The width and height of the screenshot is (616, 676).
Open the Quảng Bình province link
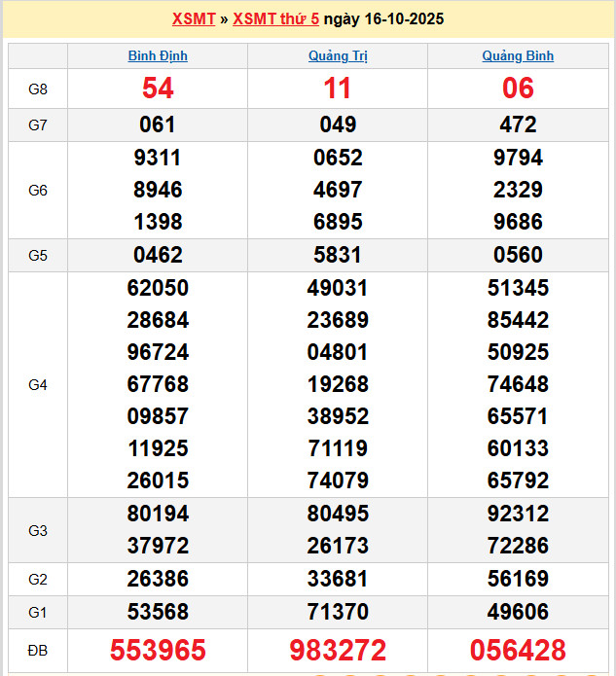(x=518, y=55)
